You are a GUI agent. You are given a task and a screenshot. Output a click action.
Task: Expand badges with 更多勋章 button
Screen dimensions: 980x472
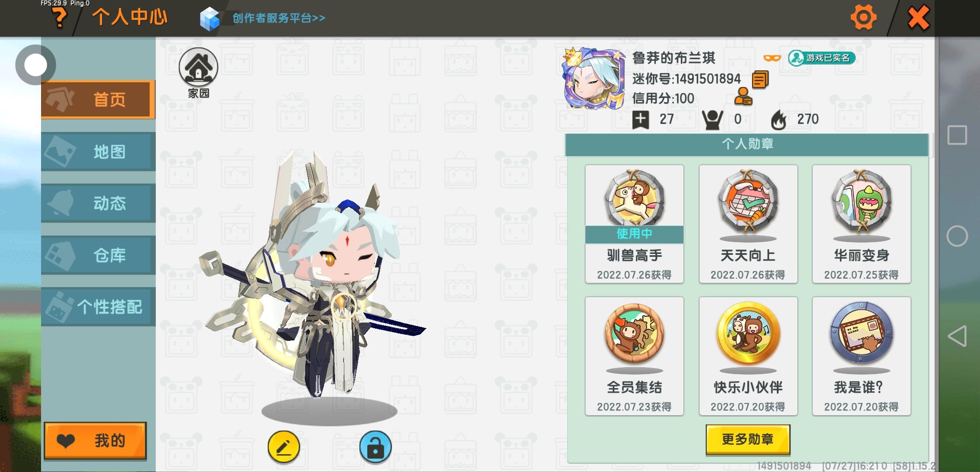coord(748,439)
